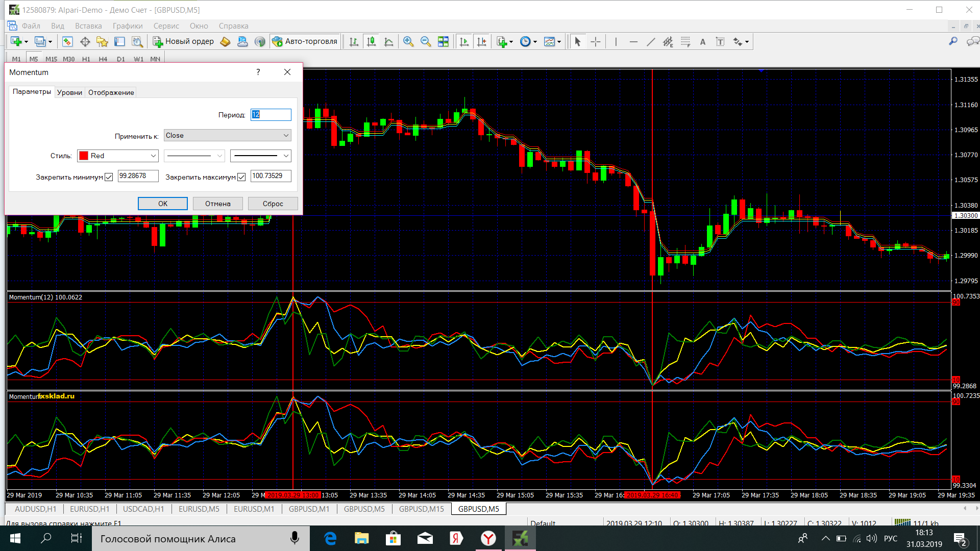Select the horizontal line drawing tool
Screen dimensions: 980x551
[633, 42]
